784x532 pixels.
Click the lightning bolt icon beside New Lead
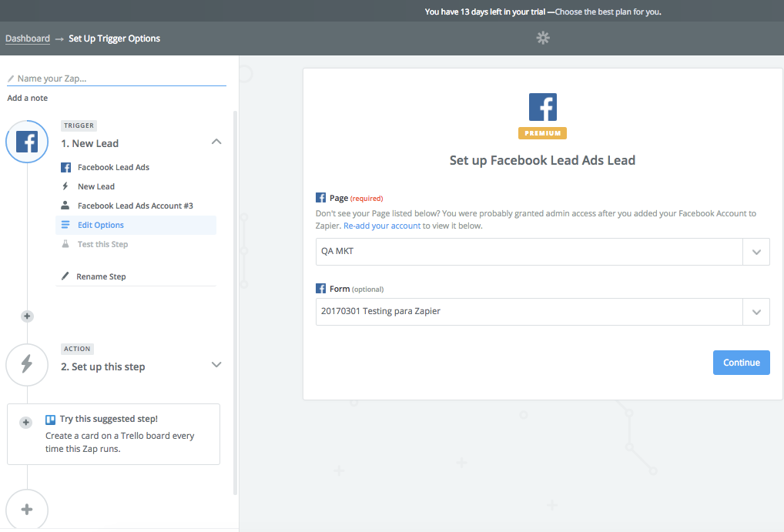(x=65, y=186)
